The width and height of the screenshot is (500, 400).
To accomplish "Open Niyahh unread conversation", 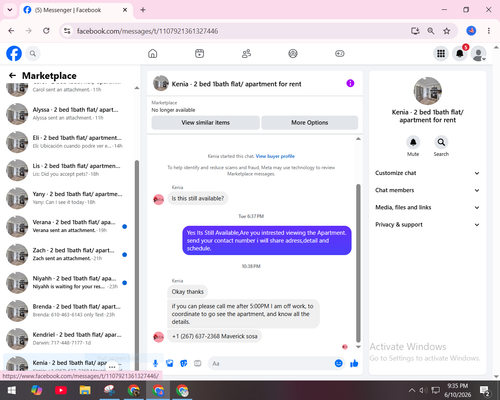I will (68, 282).
